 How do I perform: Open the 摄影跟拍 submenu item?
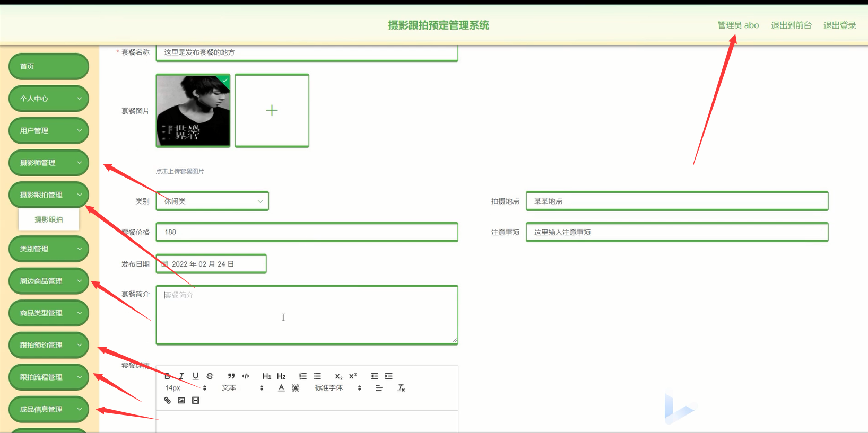pos(49,219)
